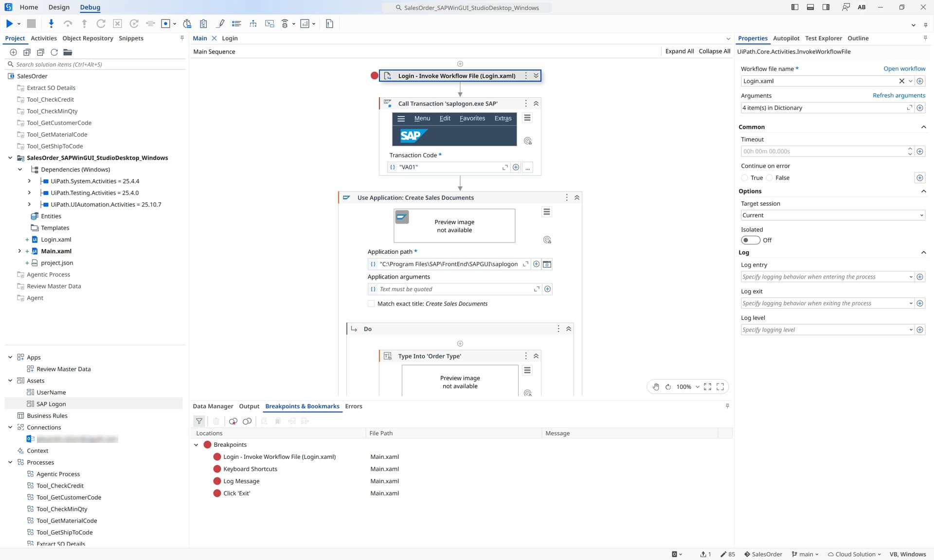Switch to the Output panel tab

coord(249,406)
